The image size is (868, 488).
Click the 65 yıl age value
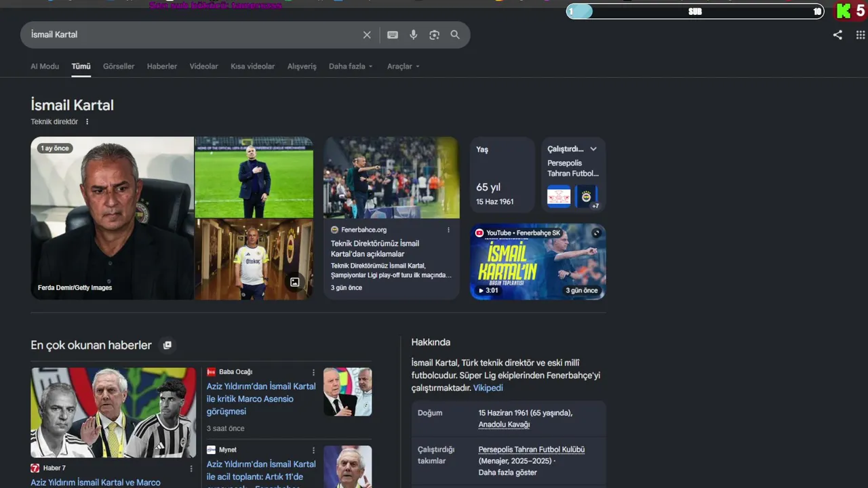[488, 187]
